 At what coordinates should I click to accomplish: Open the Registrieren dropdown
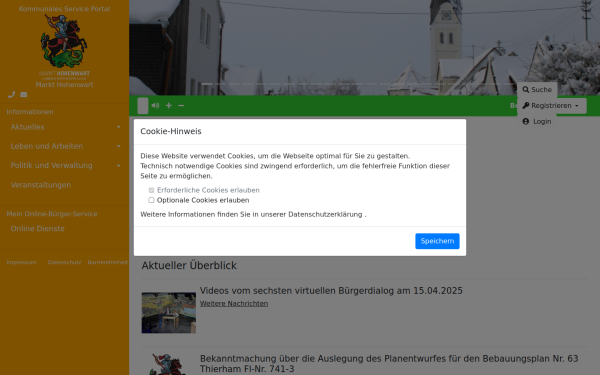(x=552, y=106)
